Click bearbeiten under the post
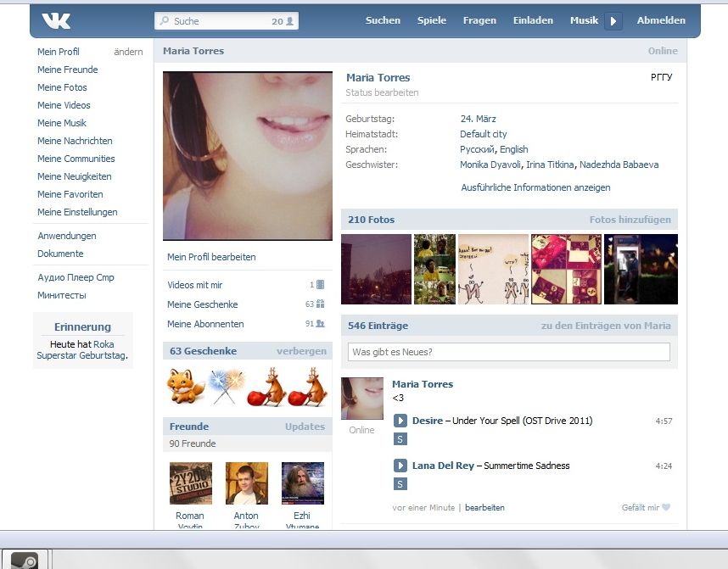The width and height of the screenshot is (728, 569). pos(484,508)
